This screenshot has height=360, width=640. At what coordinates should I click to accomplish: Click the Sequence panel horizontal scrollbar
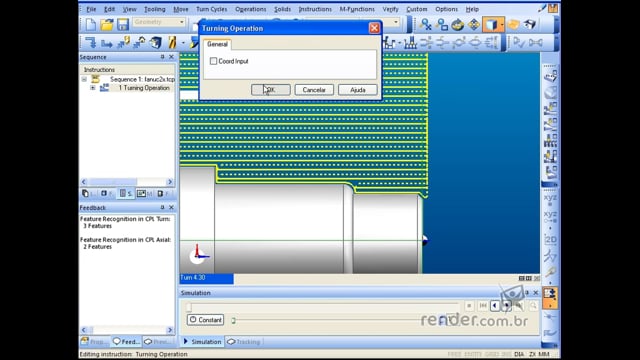coord(127,182)
